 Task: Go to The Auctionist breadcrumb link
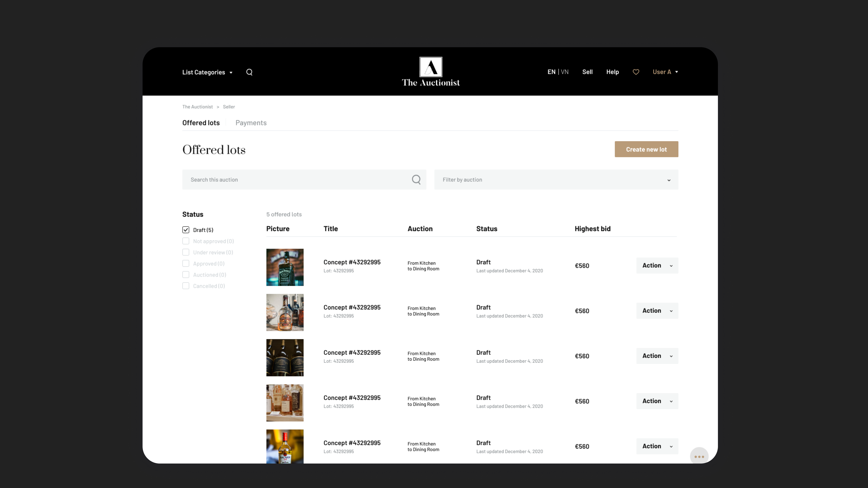pos(198,107)
